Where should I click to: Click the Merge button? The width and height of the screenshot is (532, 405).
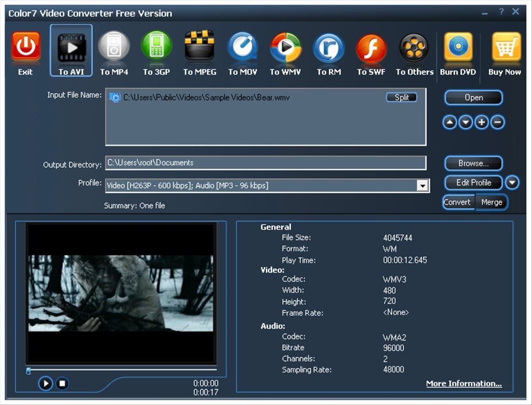point(492,202)
